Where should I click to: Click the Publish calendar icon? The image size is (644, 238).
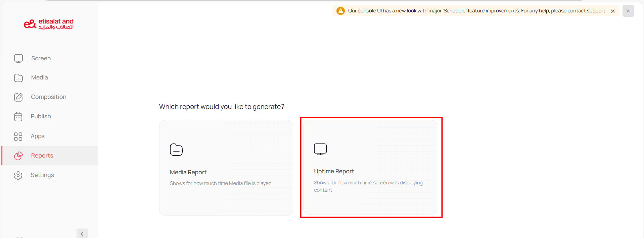click(18, 117)
